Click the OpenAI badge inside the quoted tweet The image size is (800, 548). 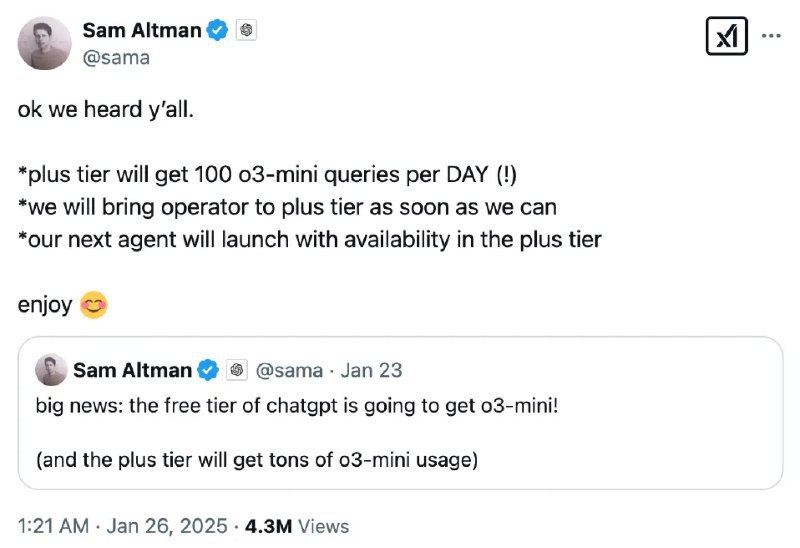pos(236,370)
